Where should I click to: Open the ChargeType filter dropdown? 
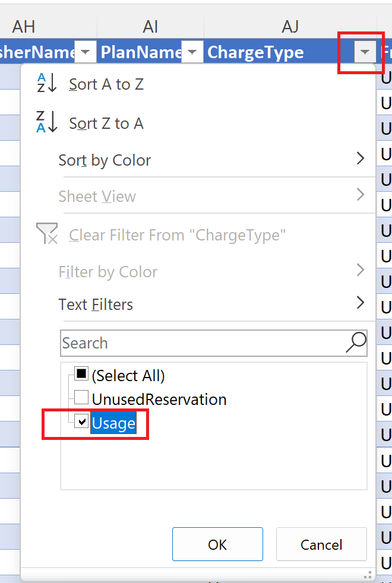coord(364,53)
